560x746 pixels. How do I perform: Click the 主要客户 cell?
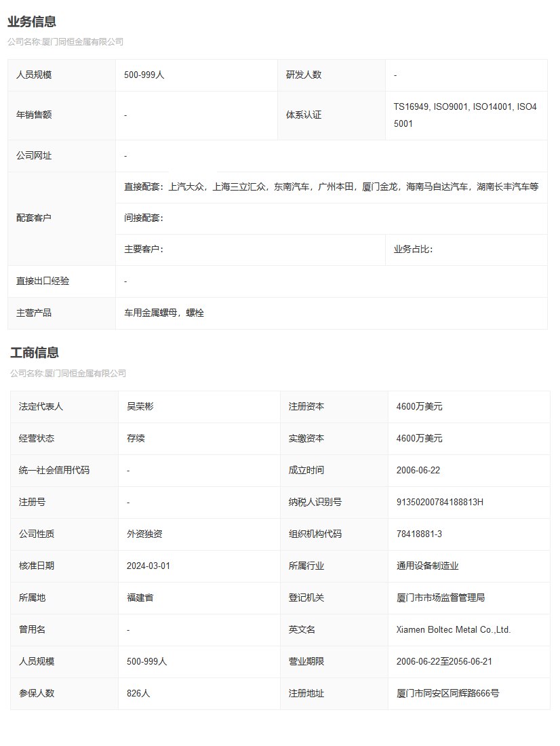250,250
